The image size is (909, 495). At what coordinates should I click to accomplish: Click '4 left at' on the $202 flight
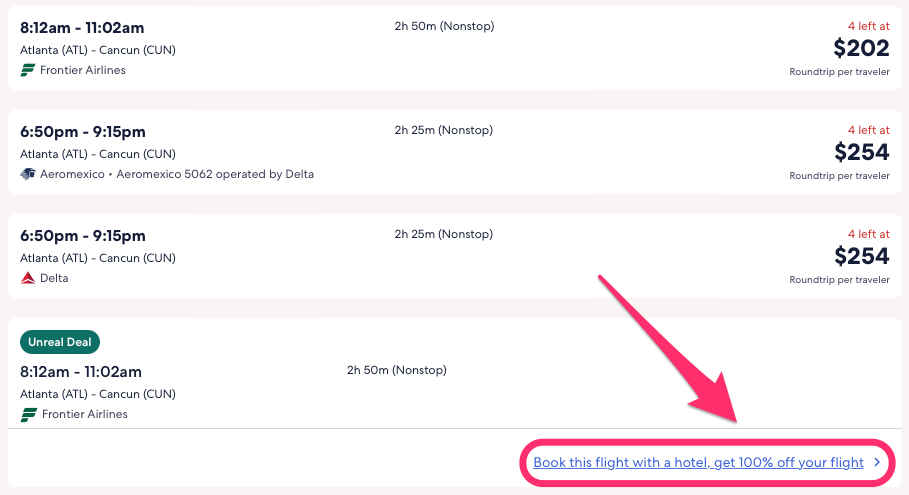868,26
